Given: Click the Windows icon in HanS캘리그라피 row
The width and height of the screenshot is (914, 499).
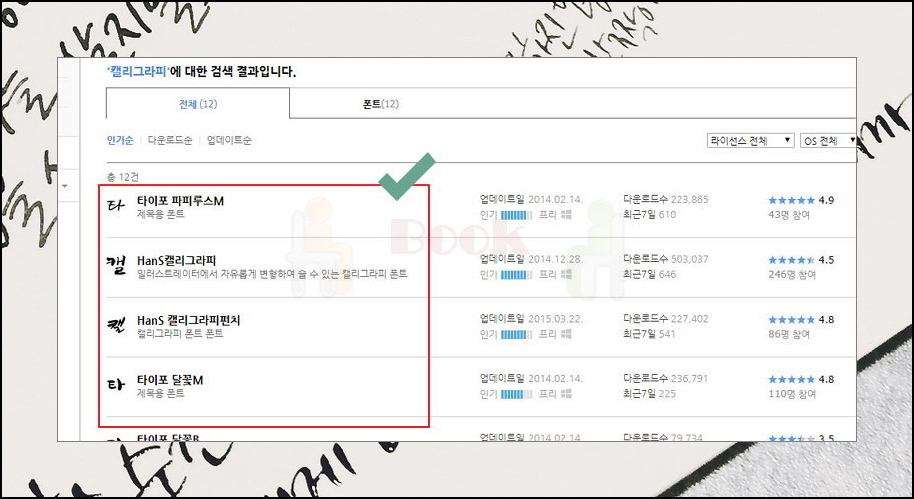Looking at the screenshot, I should pyautogui.click(x=566, y=274).
